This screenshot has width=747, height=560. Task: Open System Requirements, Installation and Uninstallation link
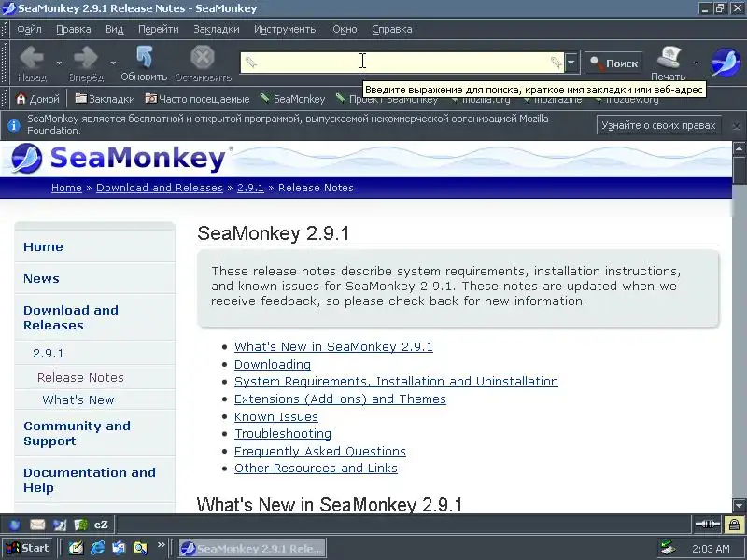click(396, 382)
